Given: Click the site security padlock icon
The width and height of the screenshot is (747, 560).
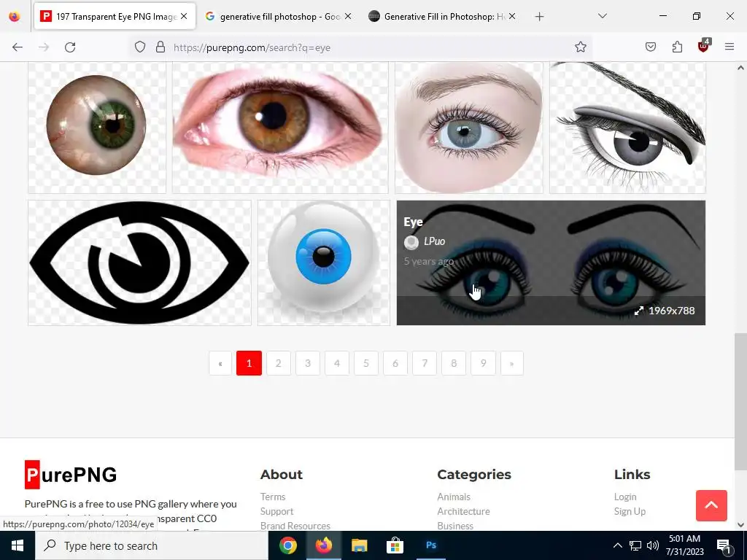Looking at the screenshot, I should (x=160, y=47).
